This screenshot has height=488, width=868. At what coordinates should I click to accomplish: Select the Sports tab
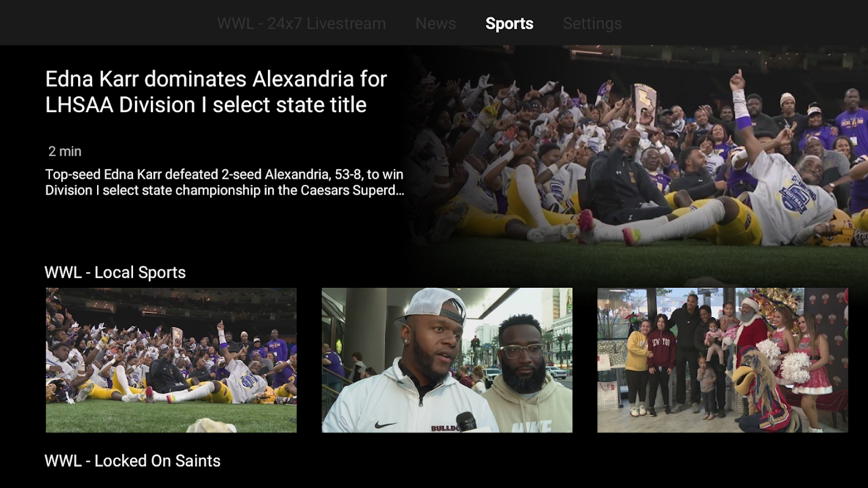point(510,24)
